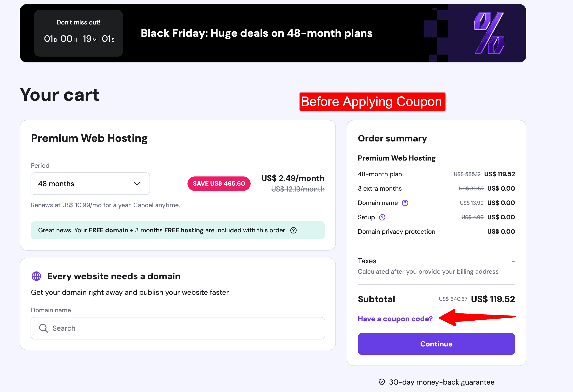
Task: Expand the period selector chevron
Action: point(137,183)
